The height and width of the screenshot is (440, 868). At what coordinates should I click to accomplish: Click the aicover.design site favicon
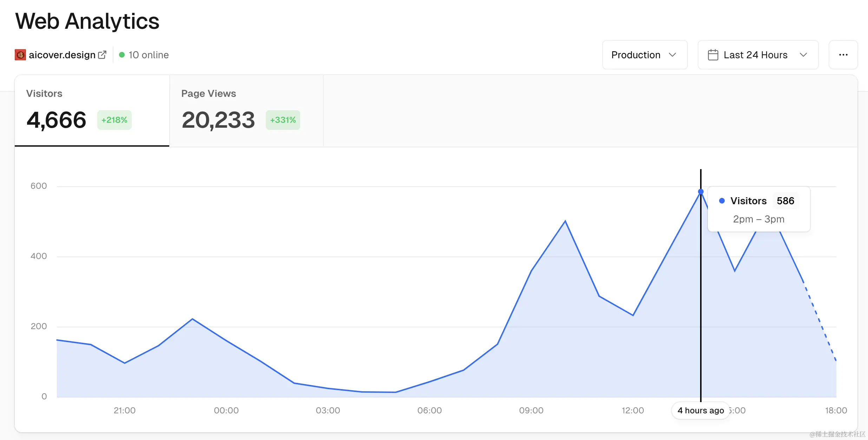coord(20,55)
